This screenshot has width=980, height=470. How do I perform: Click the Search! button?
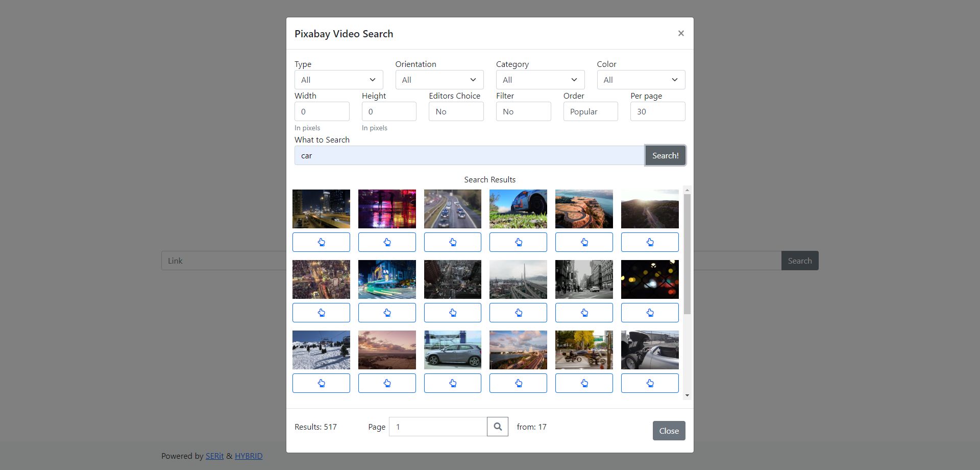pos(666,155)
